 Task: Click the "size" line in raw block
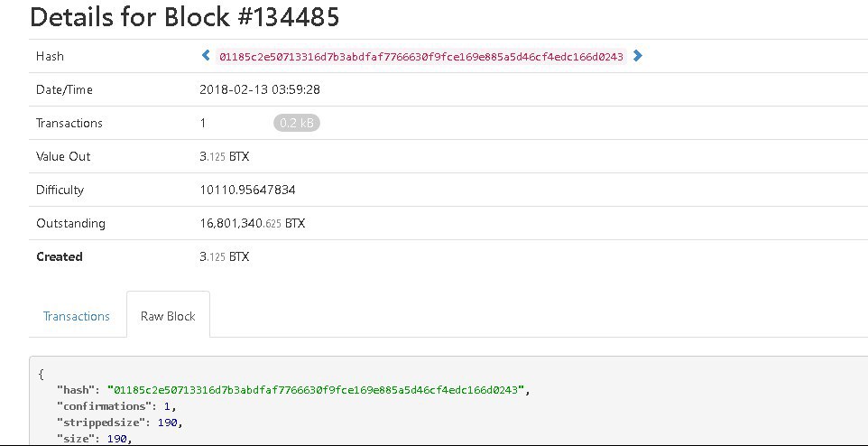[x=95, y=439]
